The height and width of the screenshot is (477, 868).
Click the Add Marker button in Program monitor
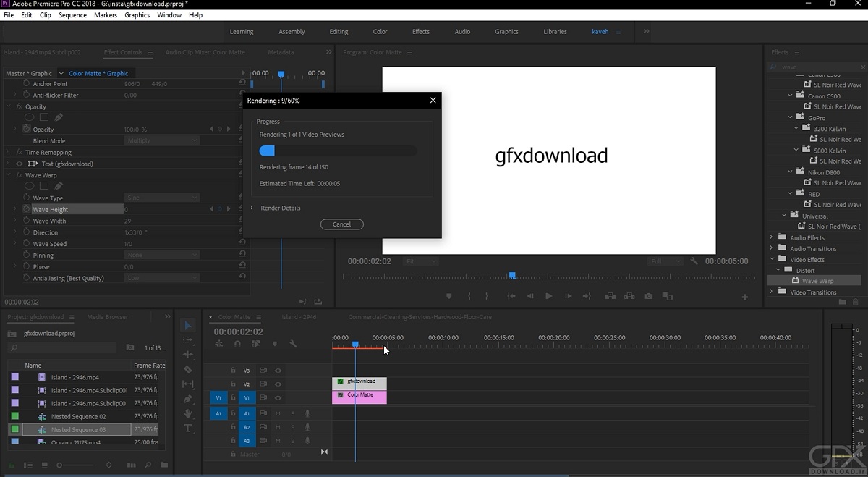449,296
